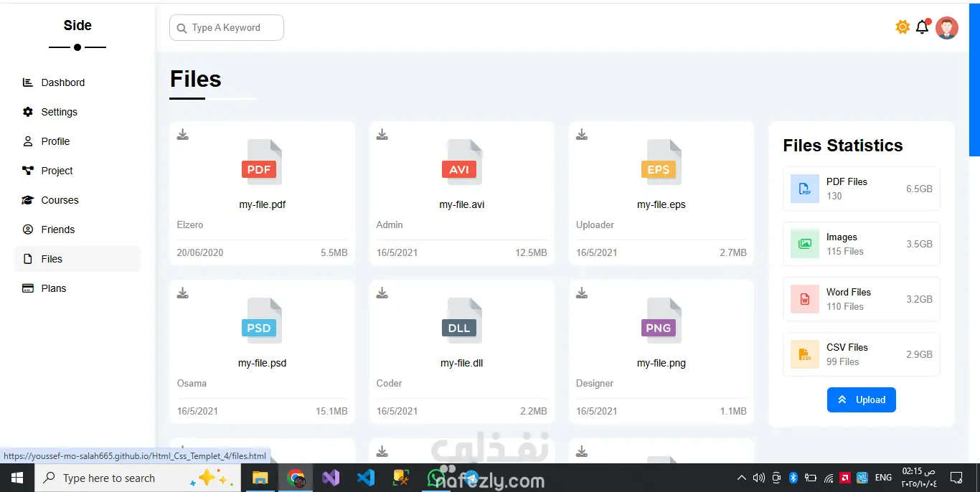Viewport: 980px width, 492px height.
Task: Click the download icon on my-file.avi card
Action: [x=382, y=134]
